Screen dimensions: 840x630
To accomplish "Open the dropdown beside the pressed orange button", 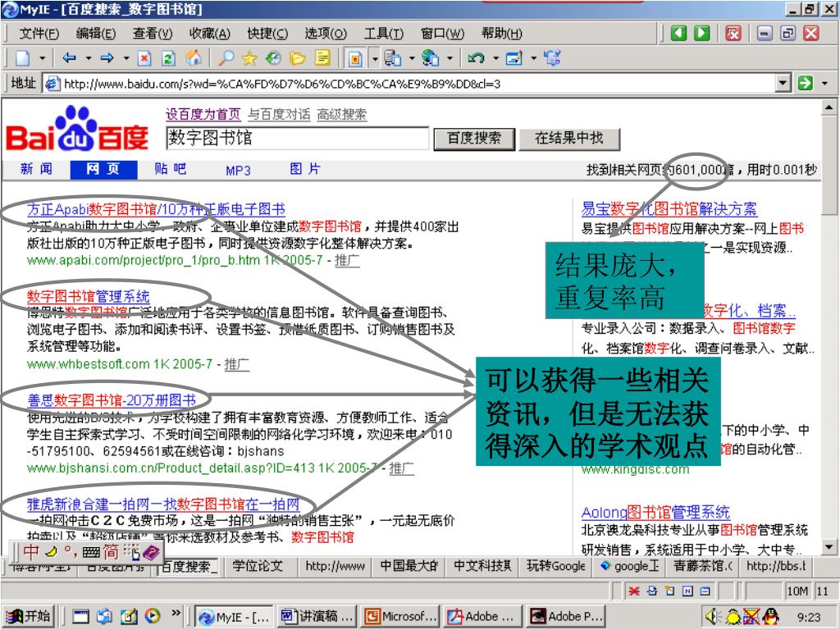I will (x=374, y=58).
